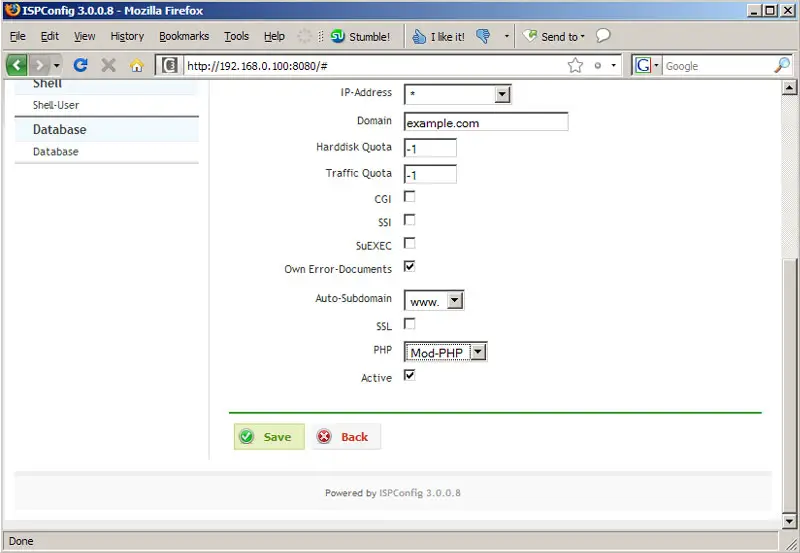Click the Google search engine icon
This screenshot has height=553, width=800.
(643, 65)
